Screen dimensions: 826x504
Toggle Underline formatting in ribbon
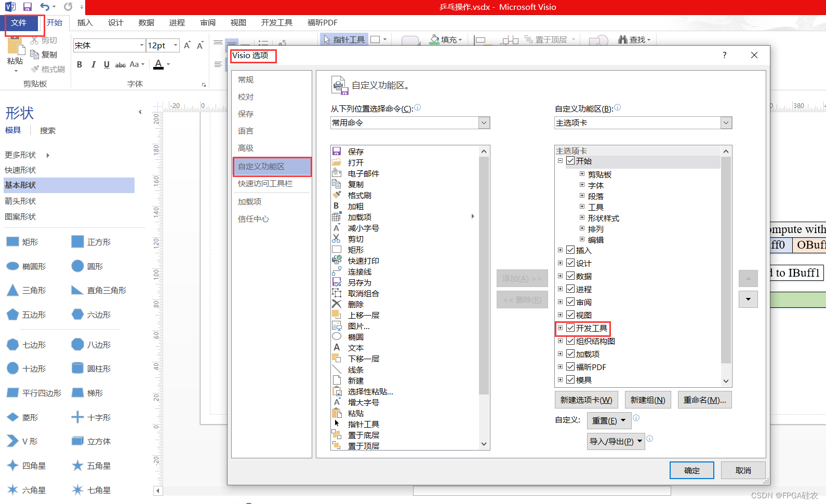pyautogui.click(x=106, y=64)
